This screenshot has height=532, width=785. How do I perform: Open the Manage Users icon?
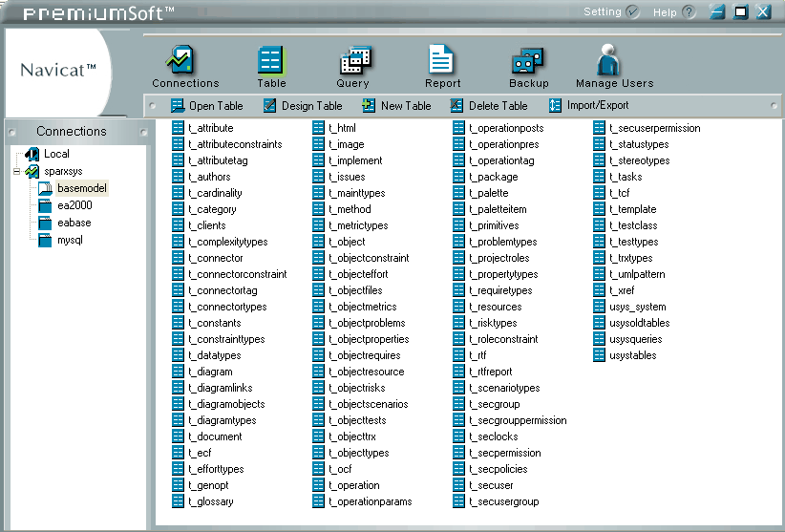pyautogui.click(x=614, y=66)
